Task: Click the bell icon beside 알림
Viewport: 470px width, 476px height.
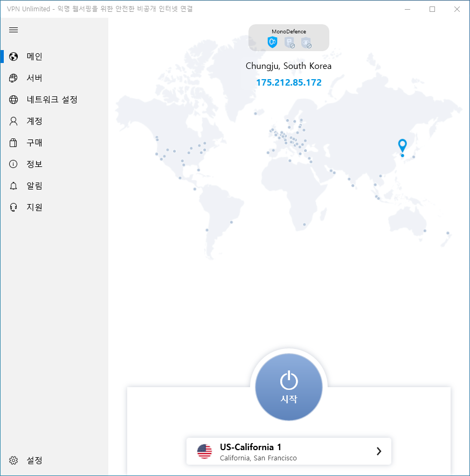Action: point(13,186)
